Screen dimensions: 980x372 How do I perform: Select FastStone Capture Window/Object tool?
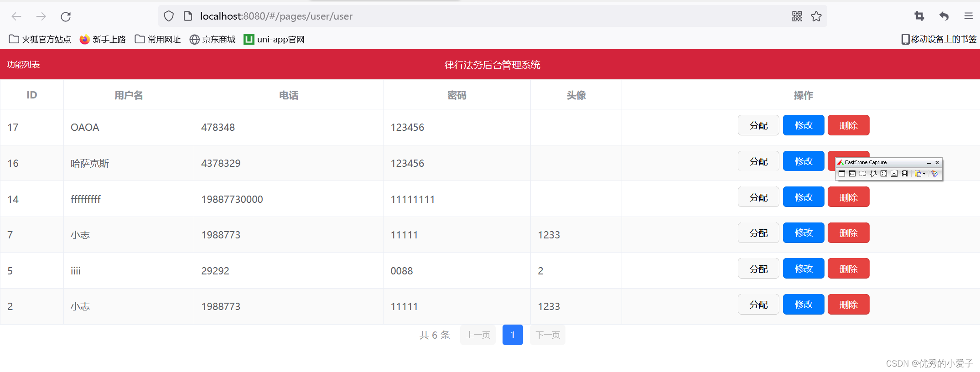tap(852, 174)
